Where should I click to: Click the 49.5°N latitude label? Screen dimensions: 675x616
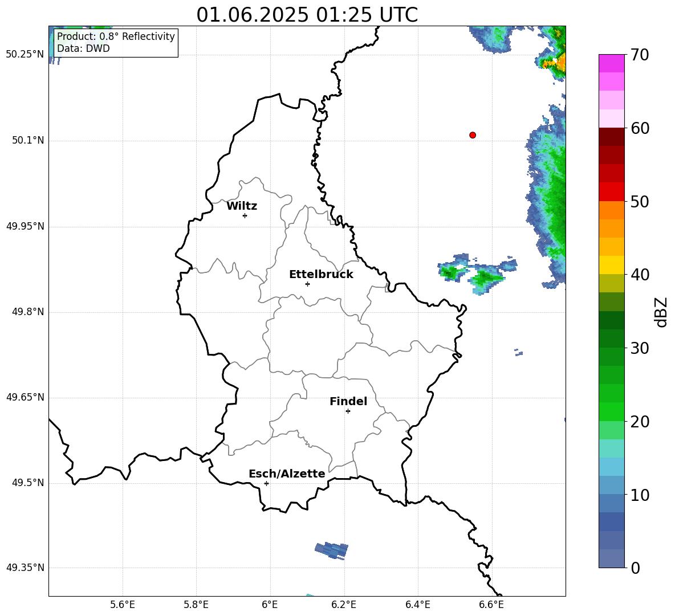(x=28, y=483)
